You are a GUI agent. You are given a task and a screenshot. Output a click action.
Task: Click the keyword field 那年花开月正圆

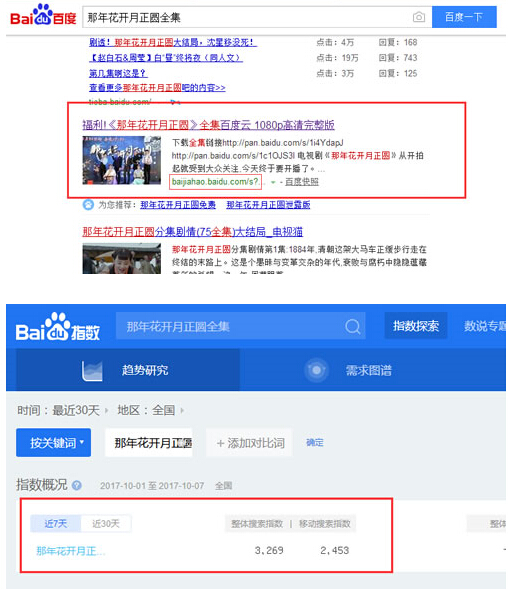point(149,442)
